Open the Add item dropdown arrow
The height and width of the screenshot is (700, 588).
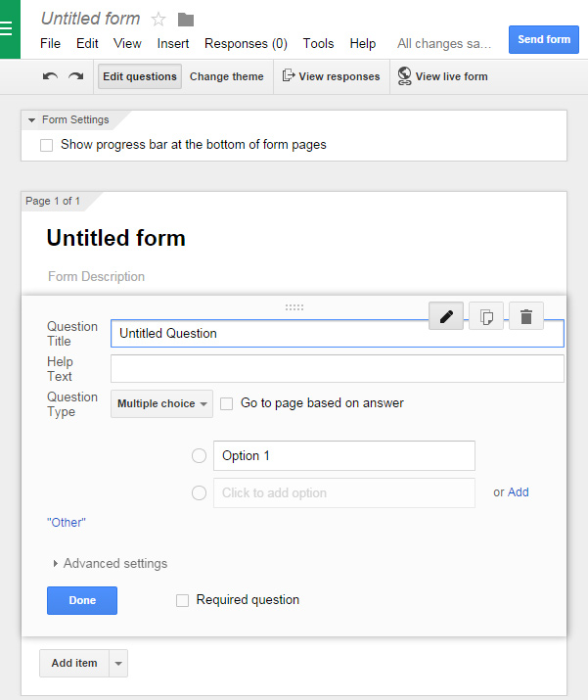click(x=118, y=664)
